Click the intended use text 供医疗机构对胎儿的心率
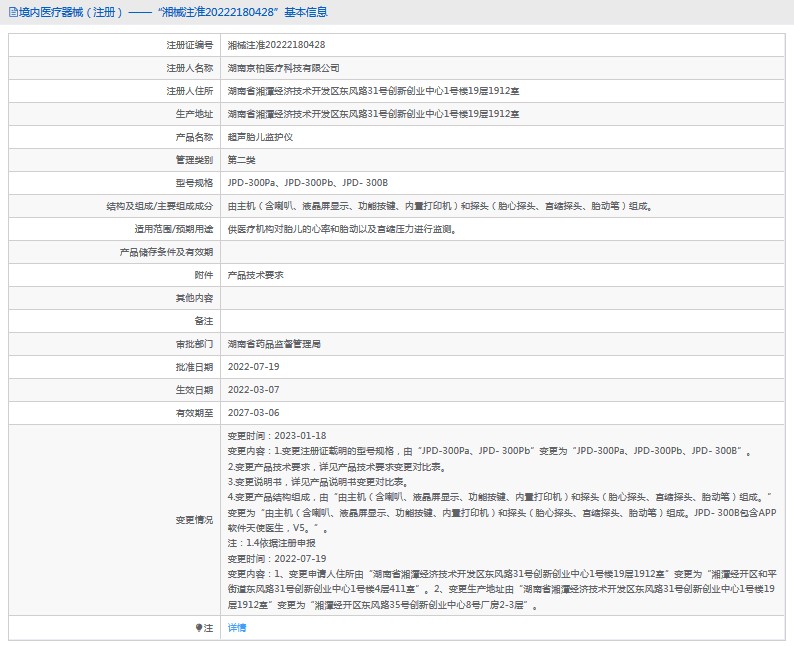Image resolution: width=794 pixels, height=646 pixels. click(x=342, y=229)
